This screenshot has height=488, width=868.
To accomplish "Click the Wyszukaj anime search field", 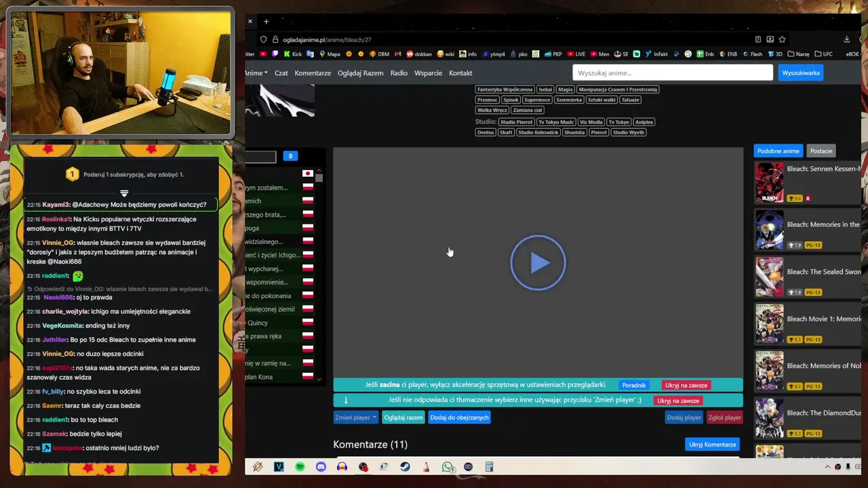I will click(673, 73).
